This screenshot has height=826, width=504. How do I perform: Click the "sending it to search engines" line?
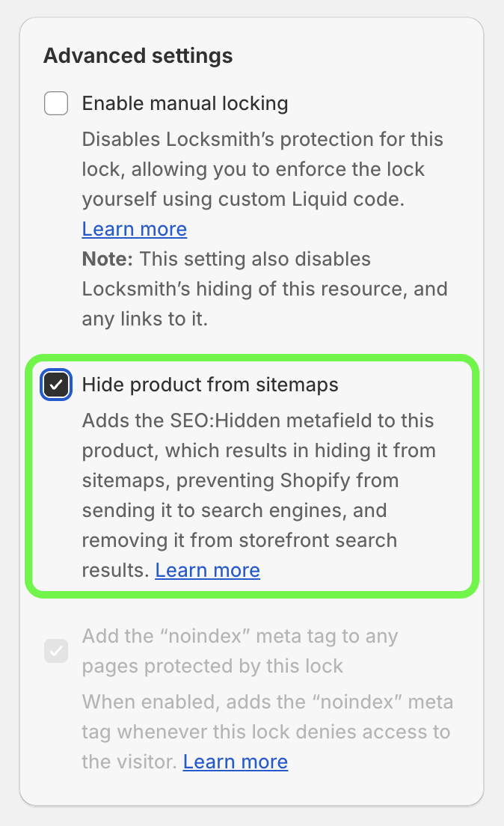click(234, 511)
